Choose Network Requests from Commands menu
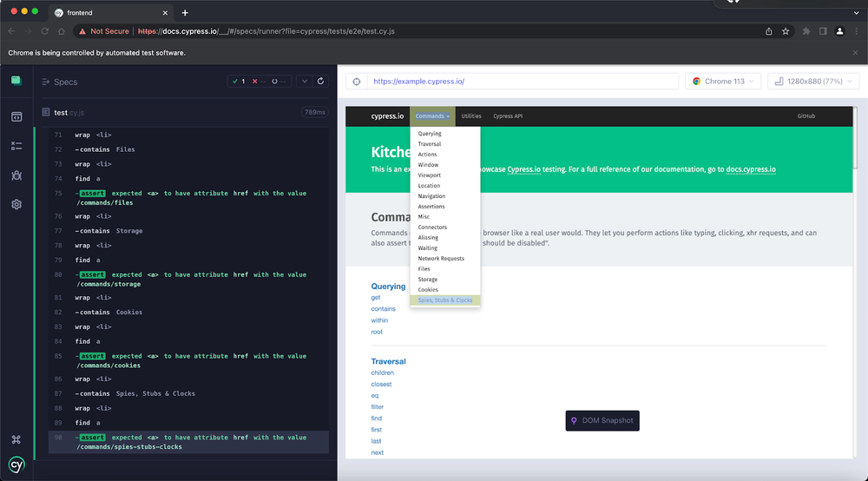 tap(440, 259)
